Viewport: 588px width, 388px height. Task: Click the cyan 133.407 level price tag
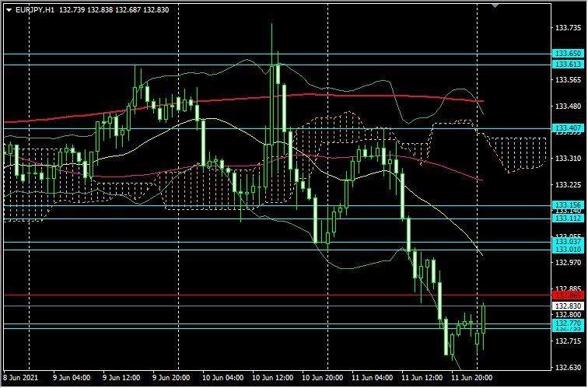(x=568, y=128)
